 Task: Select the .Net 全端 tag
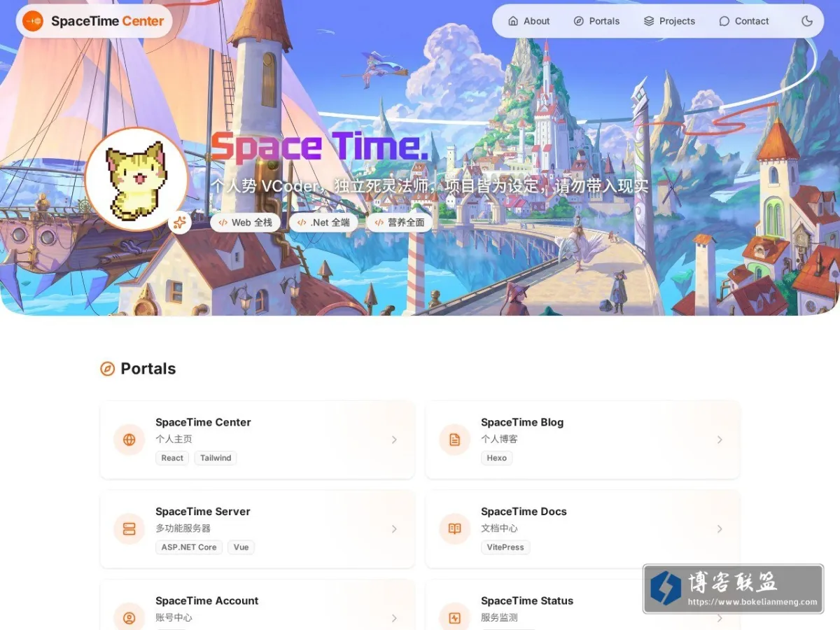[x=323, y=223]
